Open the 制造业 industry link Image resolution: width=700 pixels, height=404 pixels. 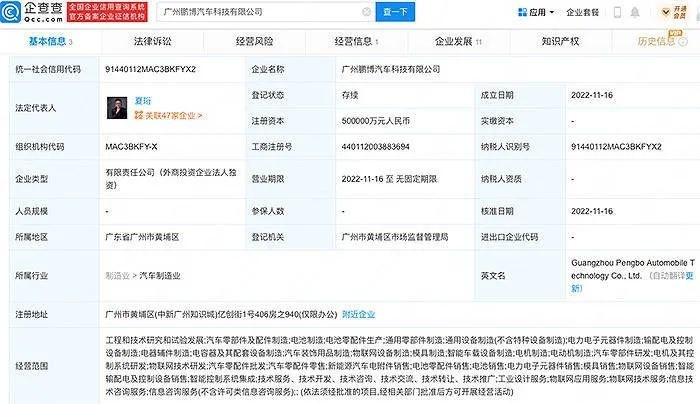click(x=117, y=276)
